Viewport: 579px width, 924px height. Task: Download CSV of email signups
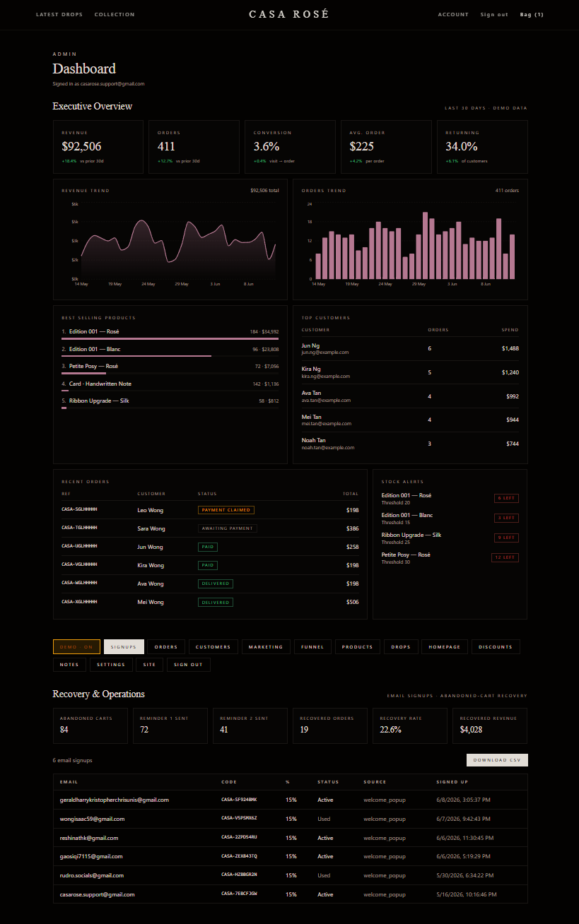[x=497, y=760]
